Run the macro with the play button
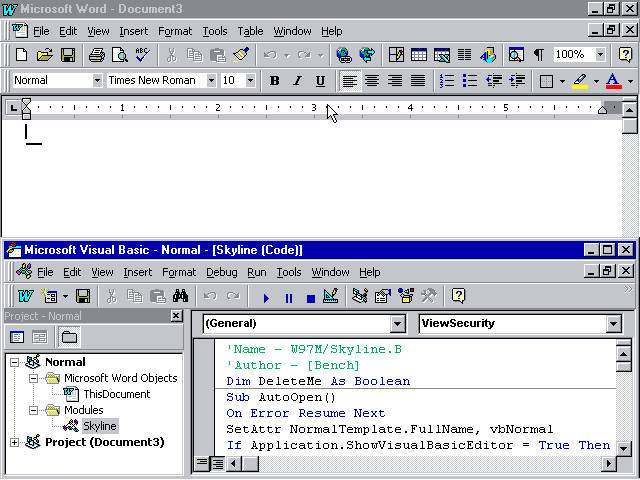This screenshot has width=640, height=480. tap(266, 298)
